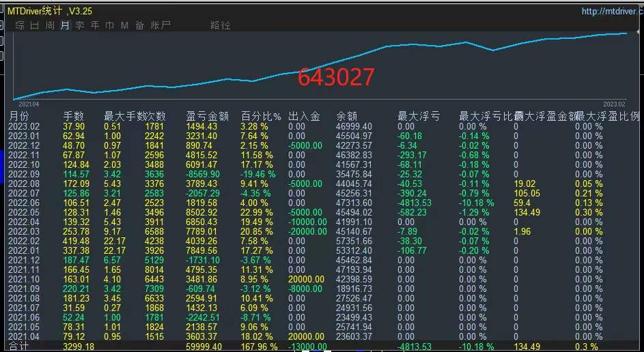This screenshot has height=352, width=644.
Task: Click percentage value -19.46 %
Action: click(258, 175)
